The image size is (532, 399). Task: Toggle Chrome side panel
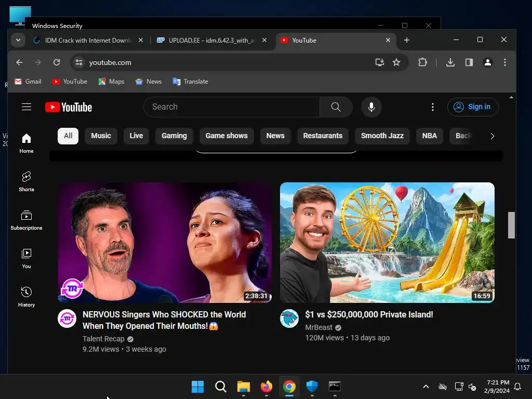[x=469, y=62]
